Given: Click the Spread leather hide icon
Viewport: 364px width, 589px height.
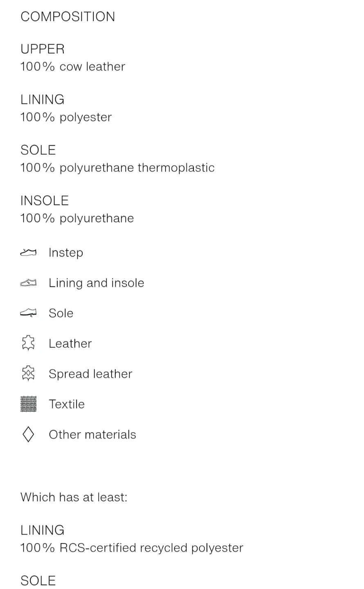Looking at the screenshot, I should click(28, 373).
